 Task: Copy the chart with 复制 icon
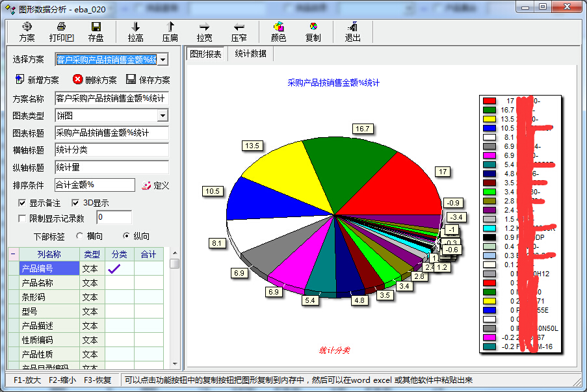313,27
